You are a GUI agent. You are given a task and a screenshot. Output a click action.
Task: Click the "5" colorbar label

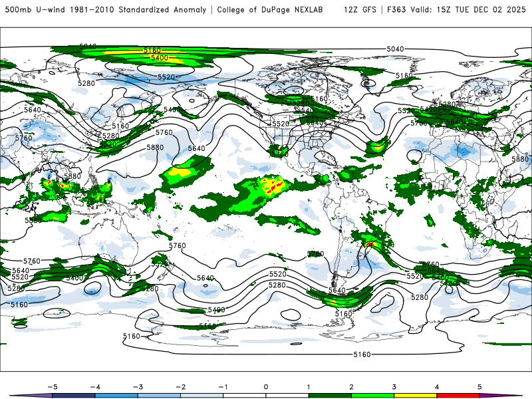coord(479,387)
